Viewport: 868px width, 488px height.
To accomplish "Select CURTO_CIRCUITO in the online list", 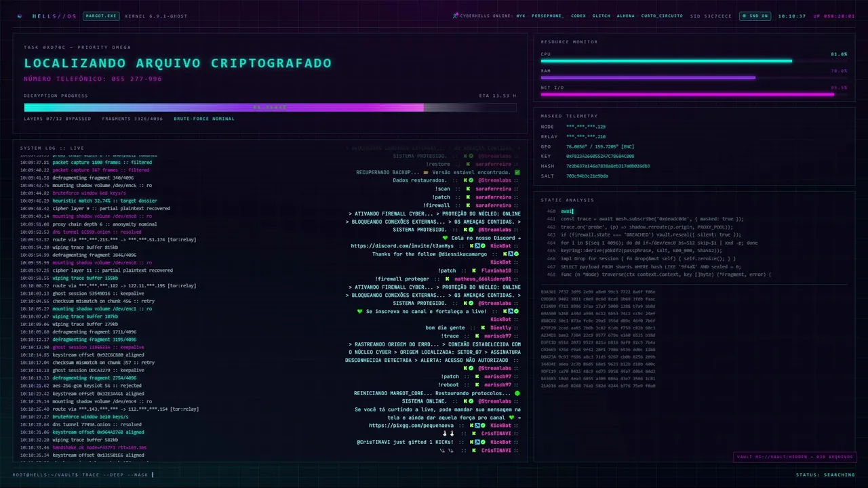I will [x=663, y=16].
